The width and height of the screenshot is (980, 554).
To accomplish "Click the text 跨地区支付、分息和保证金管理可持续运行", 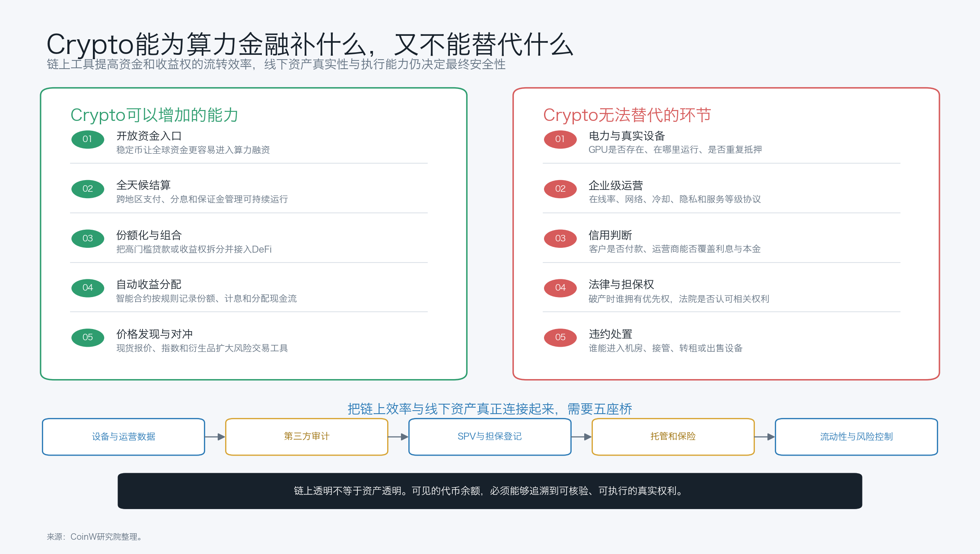I will click(x=202, y=199).
